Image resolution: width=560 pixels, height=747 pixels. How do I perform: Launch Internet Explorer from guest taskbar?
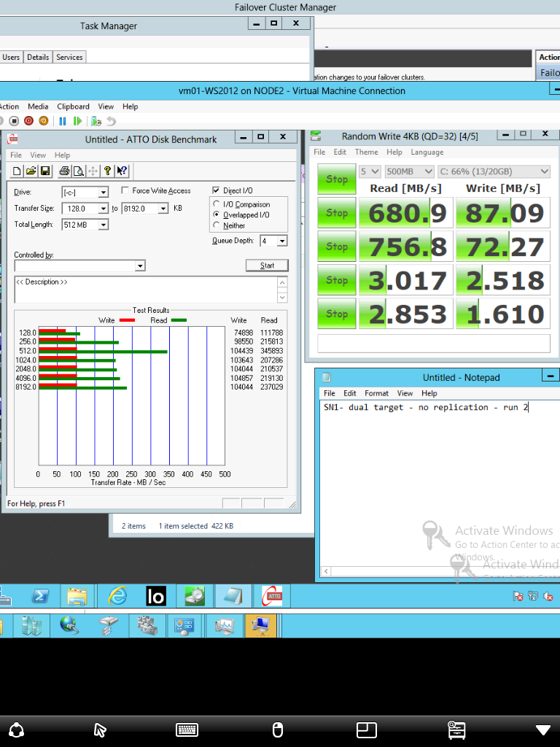(117, 596)
